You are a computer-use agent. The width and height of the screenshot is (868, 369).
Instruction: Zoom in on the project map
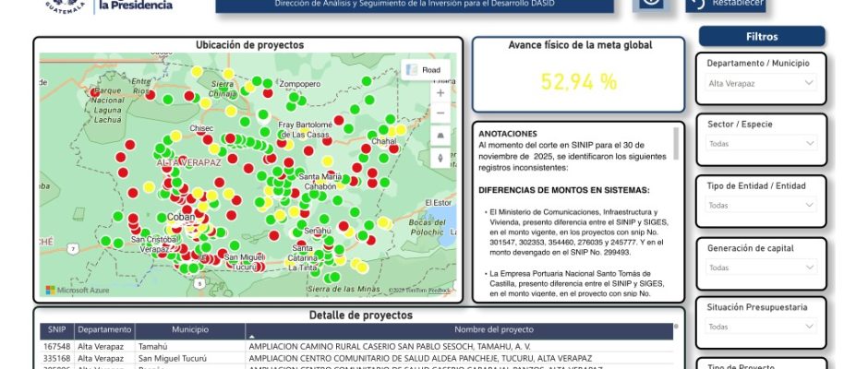point(440,93)
